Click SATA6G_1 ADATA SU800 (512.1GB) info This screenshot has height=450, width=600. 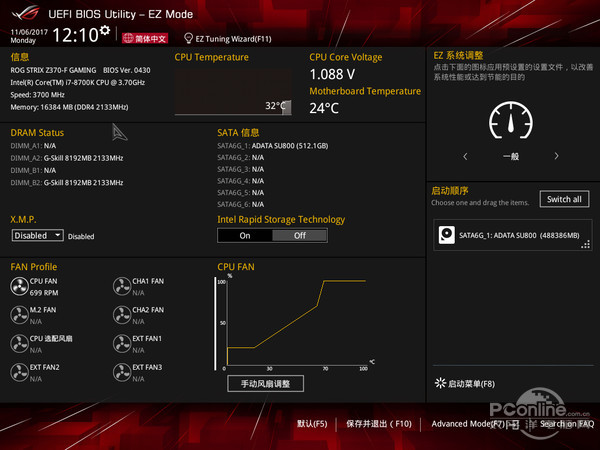[x=273, y=146]
